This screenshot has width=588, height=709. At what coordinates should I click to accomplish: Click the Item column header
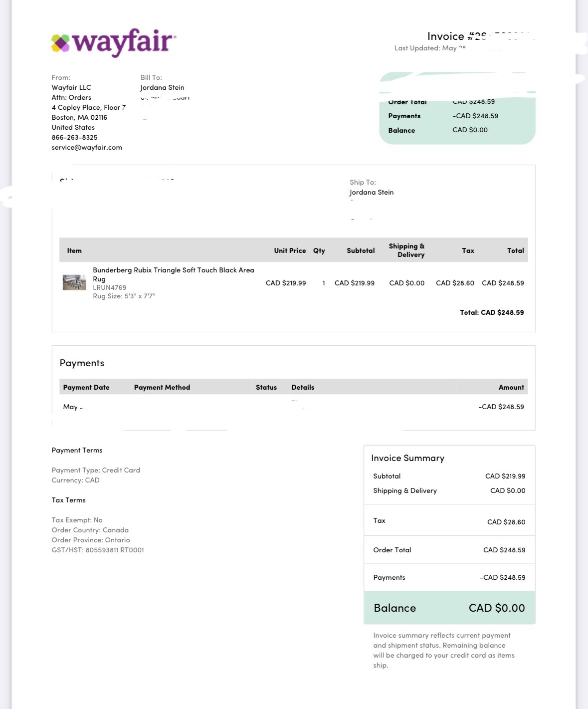(x=74, y=250)
